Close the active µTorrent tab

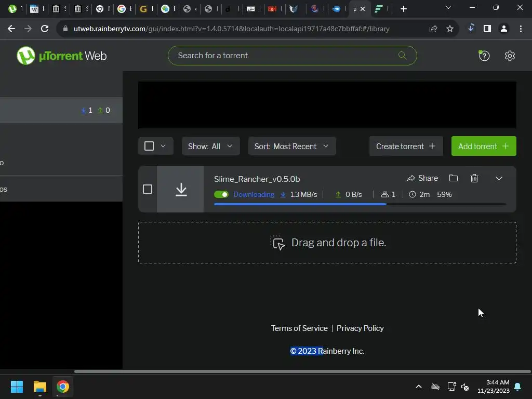(x=362, y=9)
